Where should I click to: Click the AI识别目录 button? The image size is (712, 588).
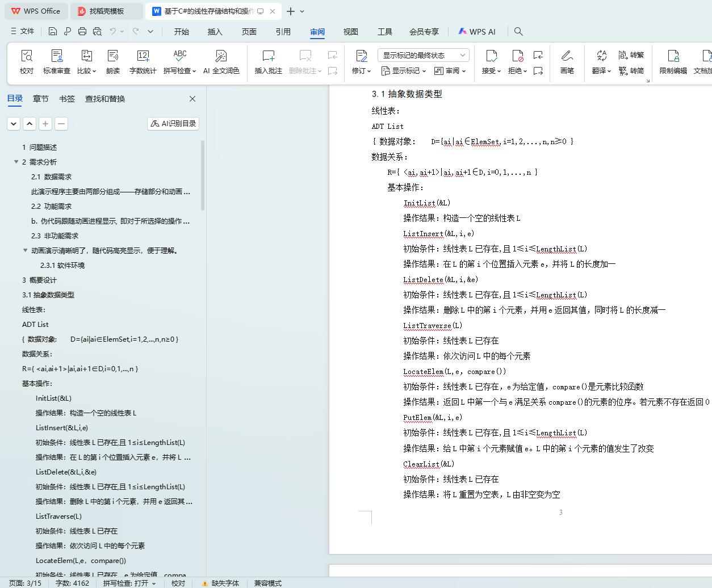pos(173,123)
